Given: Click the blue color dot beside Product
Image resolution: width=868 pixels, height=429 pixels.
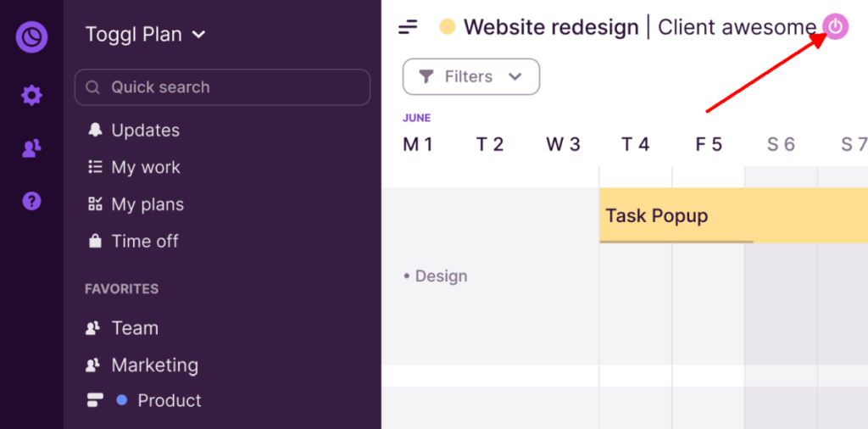Looking at the screenshot, I should pyautogui.click(x=122, y=400).
